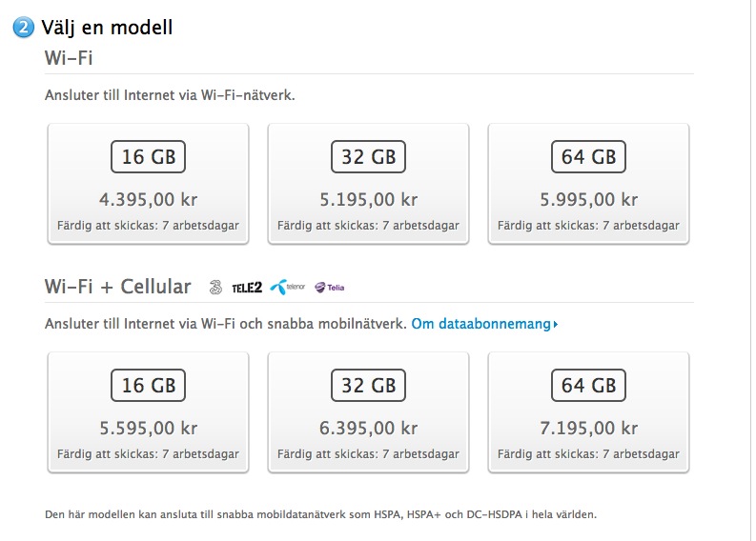Select the Wi-Fi 32 GB 5.195,00 kr model
The width and height of the screenshot is (756, 541).
[368, 184]
